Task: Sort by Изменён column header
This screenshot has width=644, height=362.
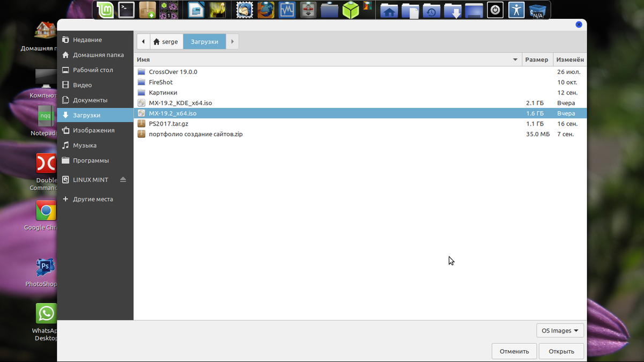Action: [x=570, y=60]
